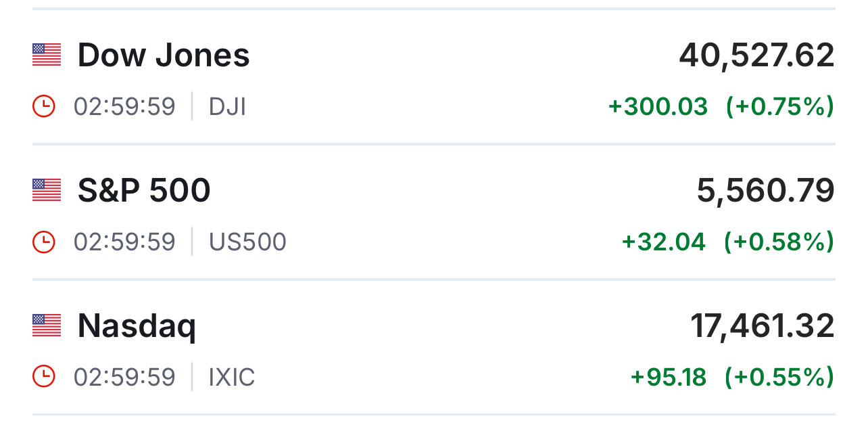Open the S&P 500 index link

pyautogui.click(x=144, y=190)
